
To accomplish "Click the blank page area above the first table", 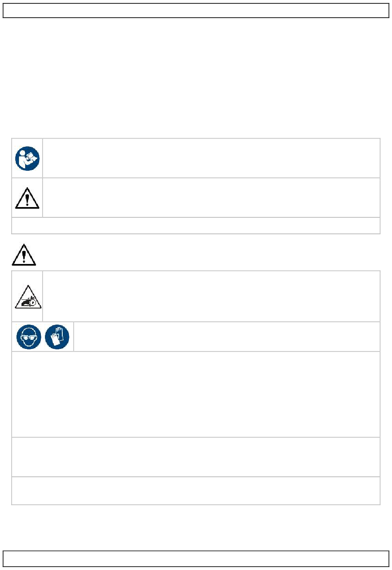I will tap(196, 78).
